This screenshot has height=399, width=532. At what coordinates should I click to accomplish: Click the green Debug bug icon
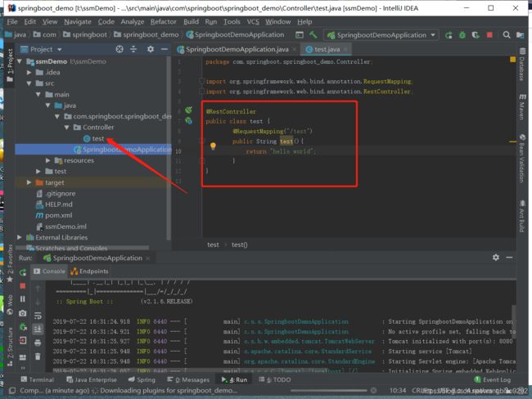pos(462,35)
